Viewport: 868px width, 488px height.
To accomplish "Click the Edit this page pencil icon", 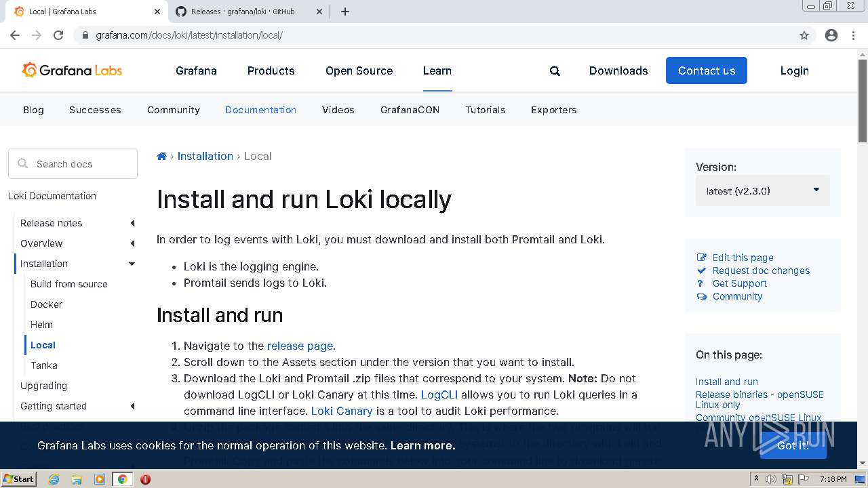I will [702, 258].
